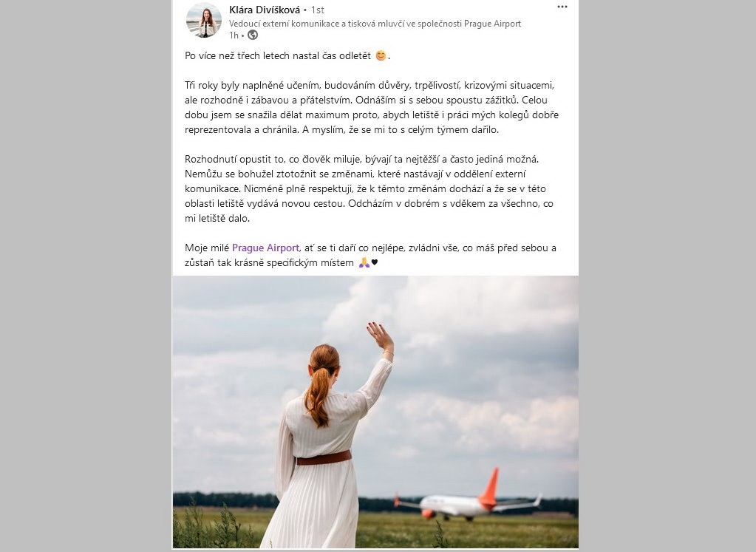This screenshot has height=552, width=756.
Task: Click the praying hands emoji
Action: pyautogui.click(x=364, y=263)
